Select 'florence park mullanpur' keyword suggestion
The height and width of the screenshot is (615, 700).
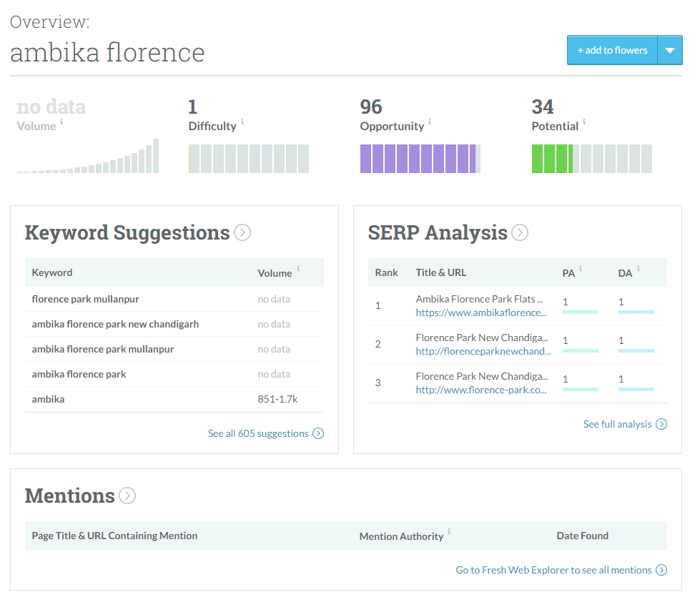(85, 299)
